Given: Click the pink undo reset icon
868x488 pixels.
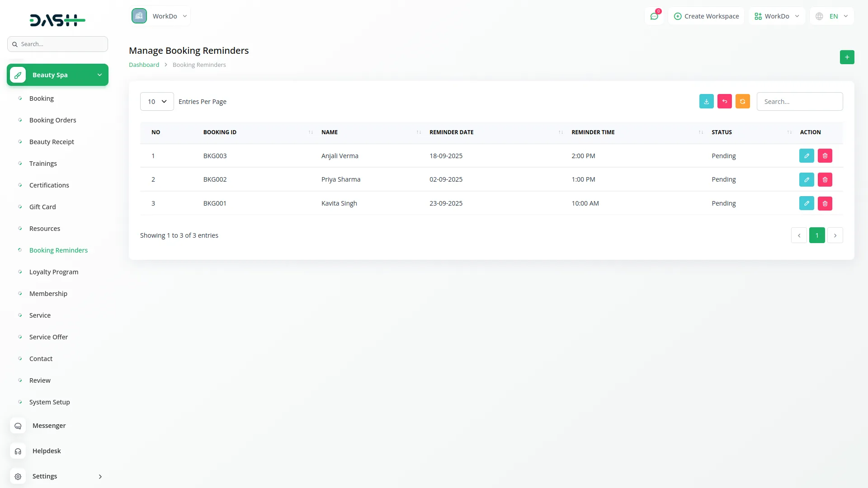Looking at the screenshot, I should point(724,101).
